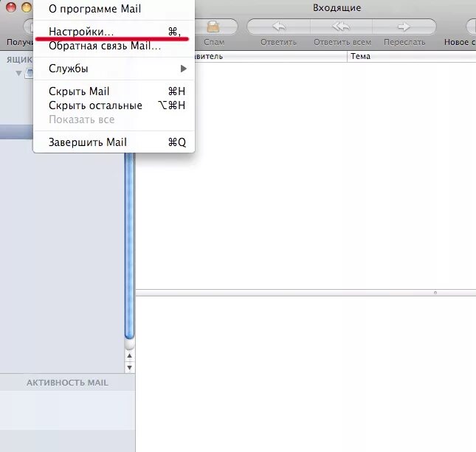
Task: Click the sidebar scrollbar down arrow
Action: 130,367
